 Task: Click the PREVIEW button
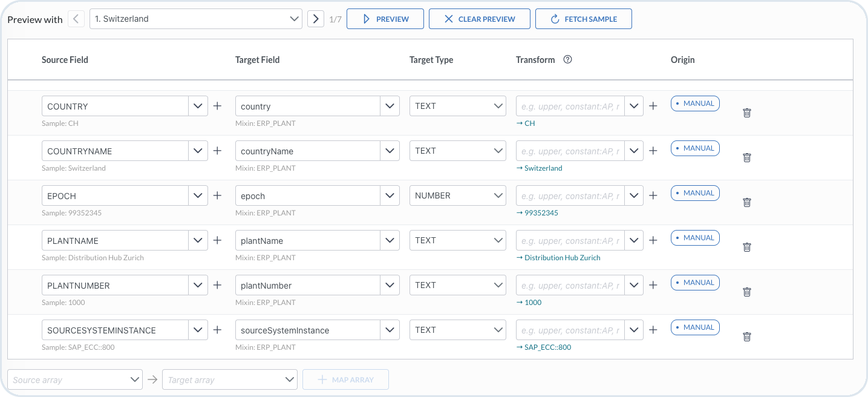click(385, 19)
